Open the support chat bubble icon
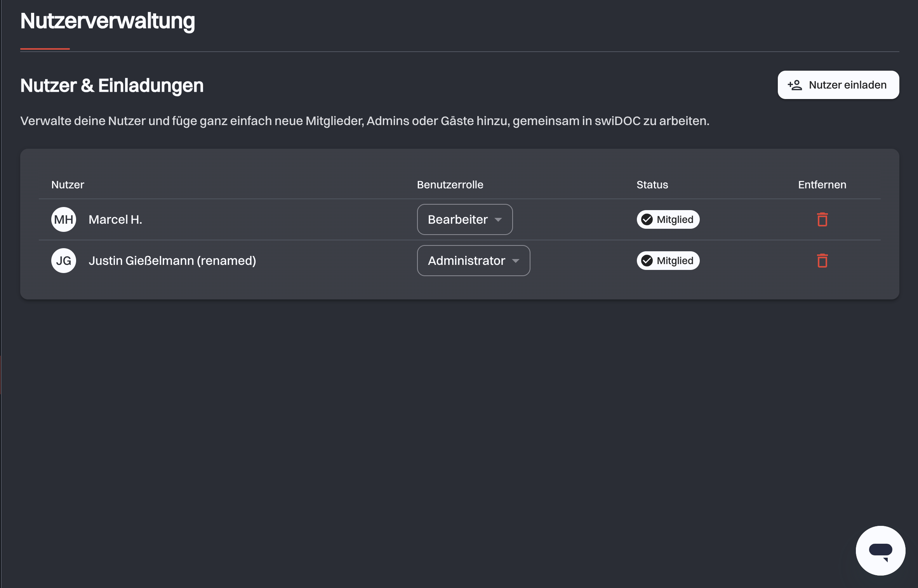 coord(880,551)
